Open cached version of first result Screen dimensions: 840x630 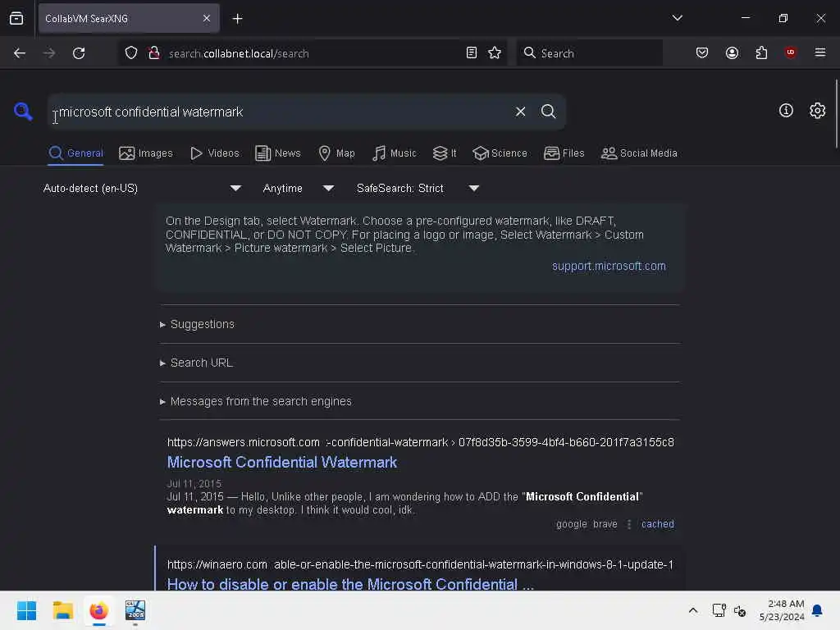tap(657, 524)
